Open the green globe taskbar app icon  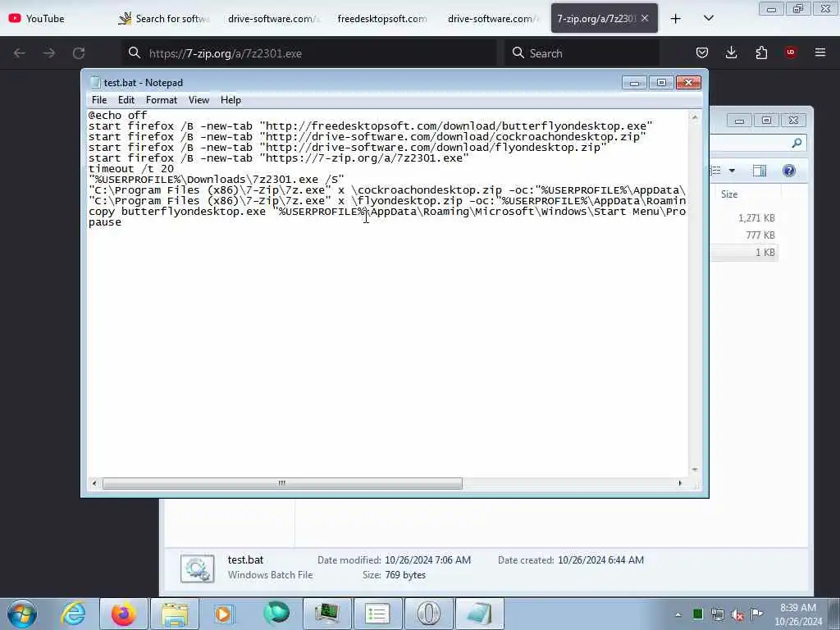click(x=276, y=614)
